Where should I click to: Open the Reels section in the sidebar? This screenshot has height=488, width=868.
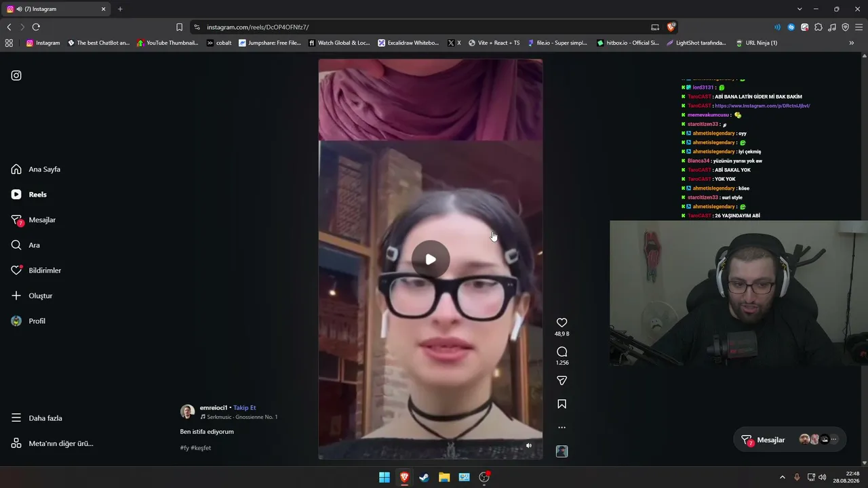tap(29, 195)
